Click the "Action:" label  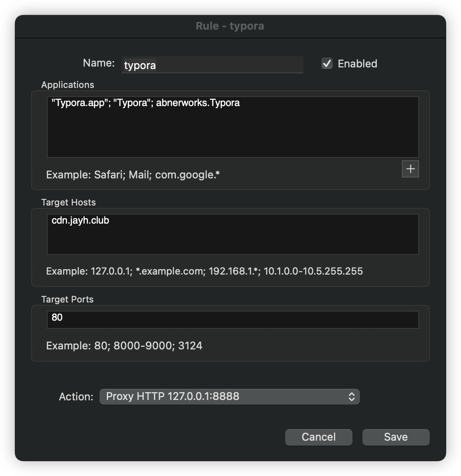[76, 397]
